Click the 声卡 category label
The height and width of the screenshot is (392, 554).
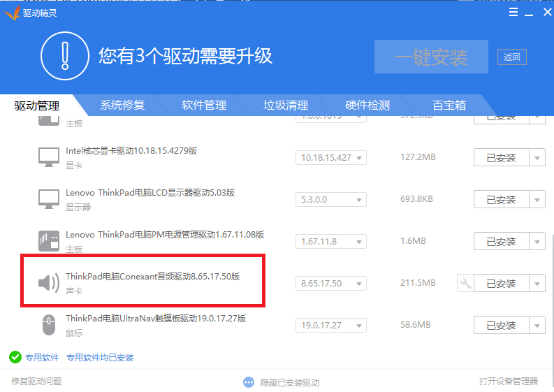[74, 291]
